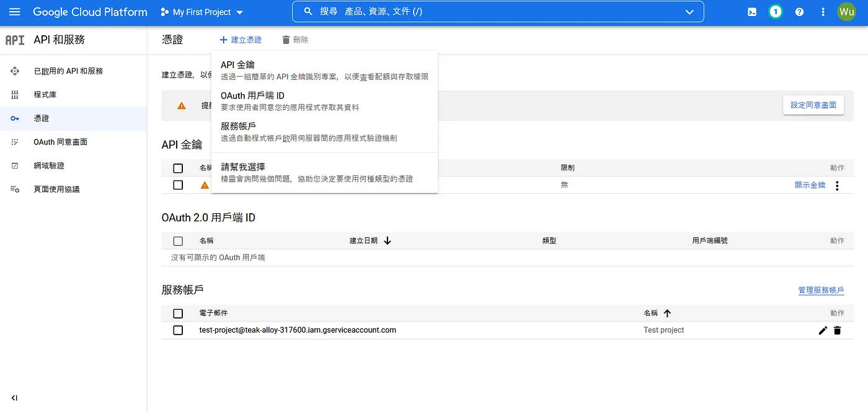Click the OAuth 同意畫面 sidebar icon
This screenshot has width=868, height=412.
point(15,142)
